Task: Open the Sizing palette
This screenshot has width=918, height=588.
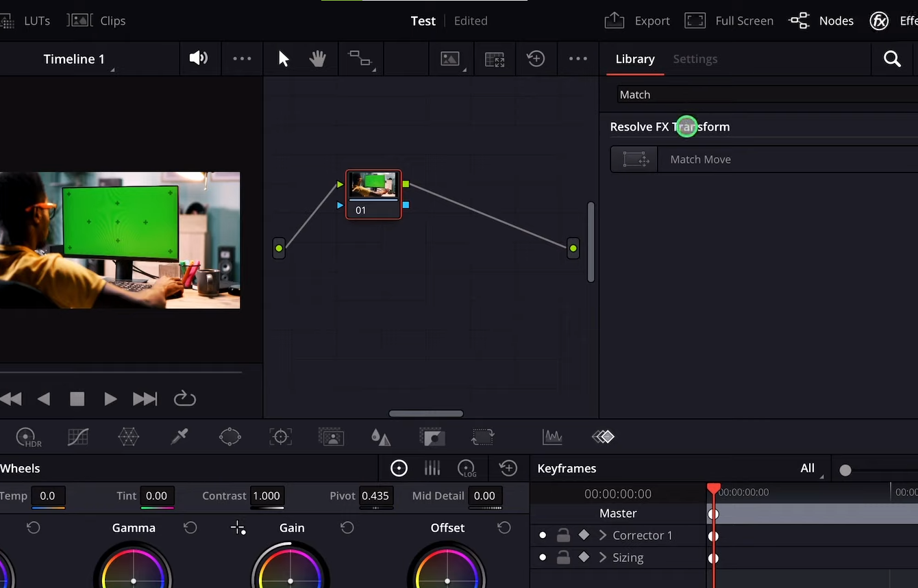Action: (482, 437)
